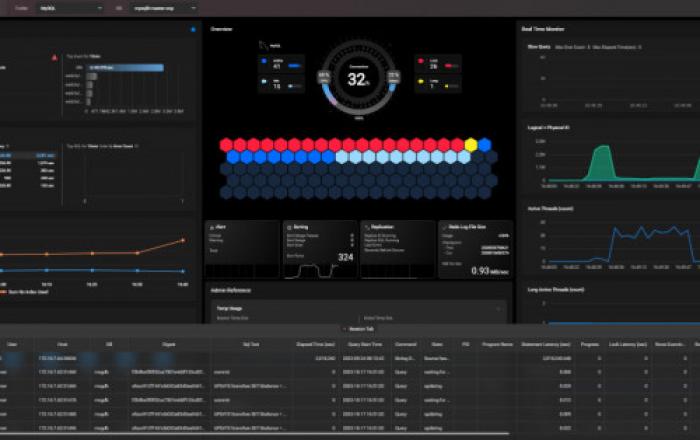
Task: Open the MySQL selector dropdown in top bar
Action: pyautogui.click(x=70, y=8)
